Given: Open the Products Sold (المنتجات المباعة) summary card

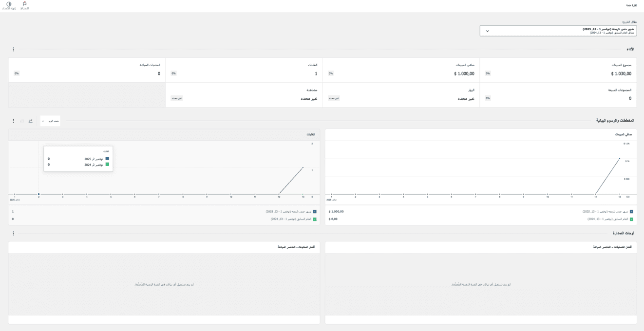Looking at the screenshot, I should (87, 70).
